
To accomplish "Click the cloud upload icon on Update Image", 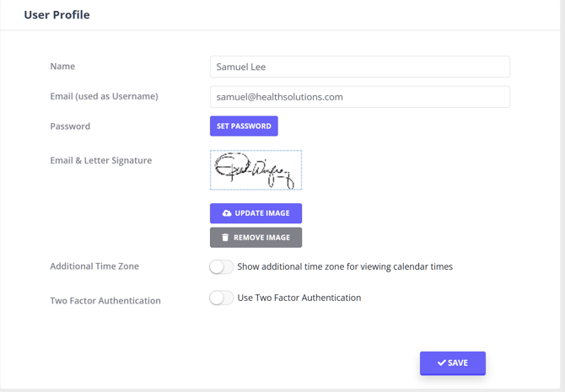I will (x=227, y=213).
